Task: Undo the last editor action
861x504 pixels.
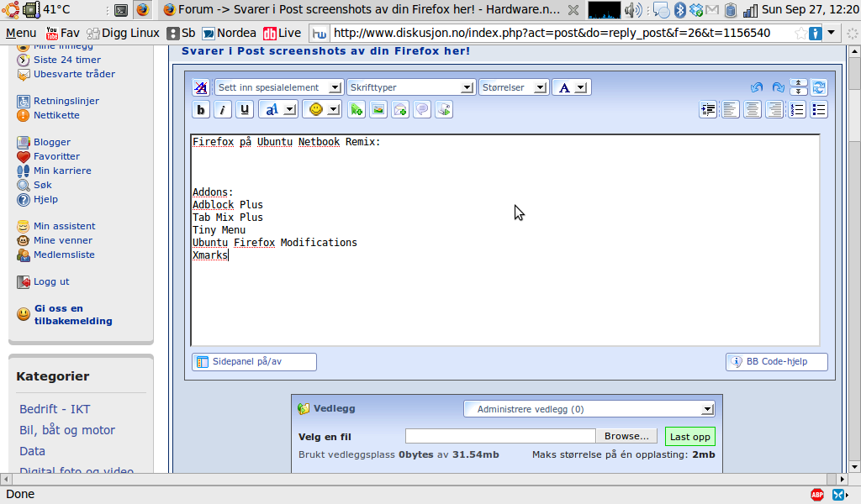Action: tap(757, 87)
